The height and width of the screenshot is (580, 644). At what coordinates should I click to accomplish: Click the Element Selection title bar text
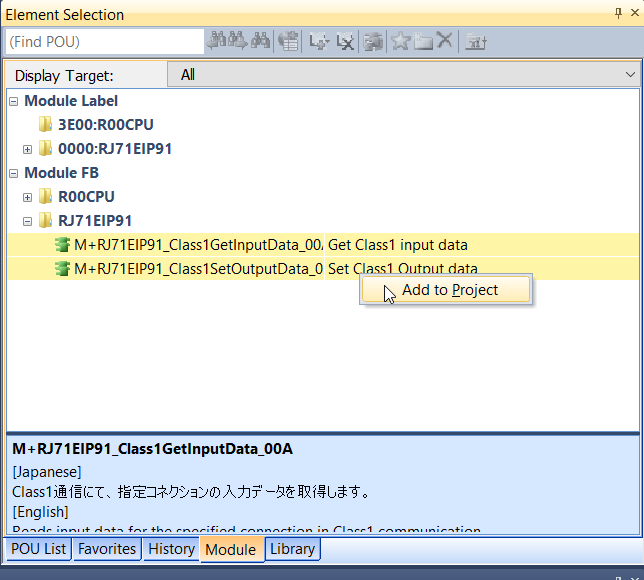click(64, 15)
